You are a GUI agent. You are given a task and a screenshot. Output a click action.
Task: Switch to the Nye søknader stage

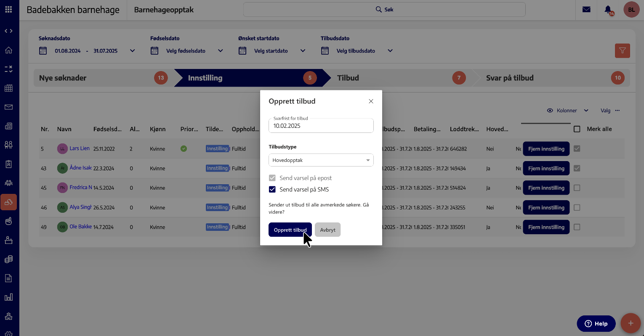point(101,78)
